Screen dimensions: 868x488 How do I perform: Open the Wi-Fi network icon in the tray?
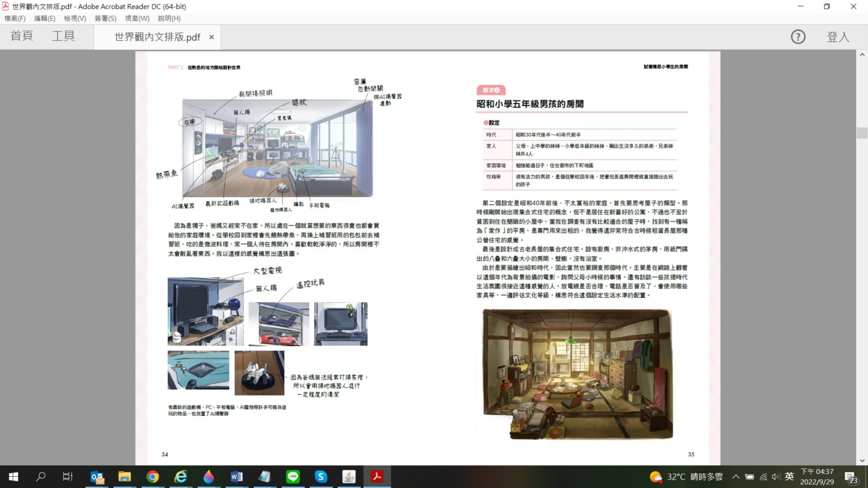(x=763, y=477)
